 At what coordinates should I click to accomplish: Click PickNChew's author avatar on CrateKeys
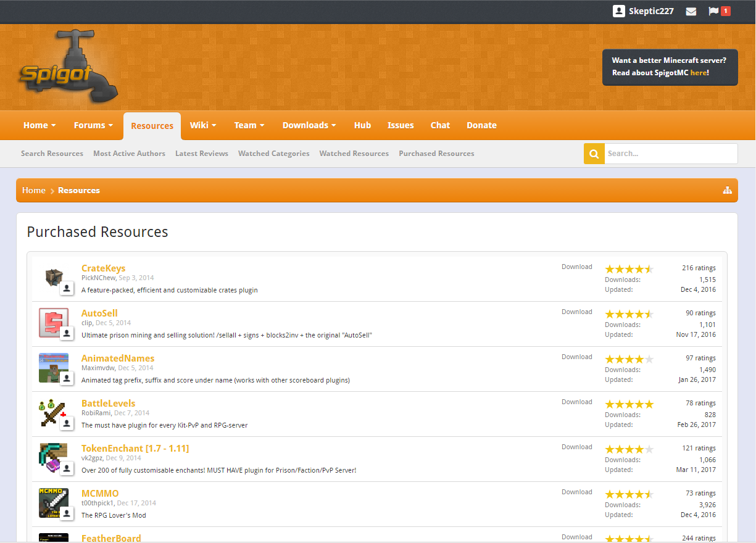tap(67, 288)
